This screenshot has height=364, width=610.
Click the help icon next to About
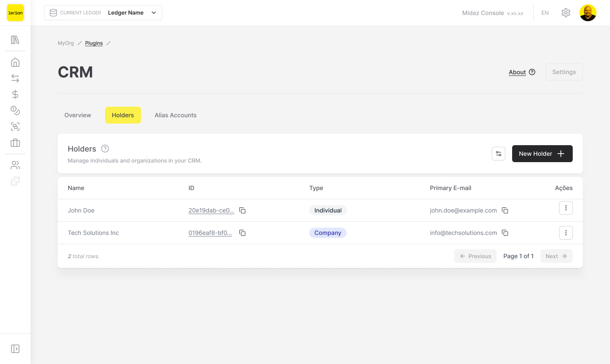click(x=532, y=72)
